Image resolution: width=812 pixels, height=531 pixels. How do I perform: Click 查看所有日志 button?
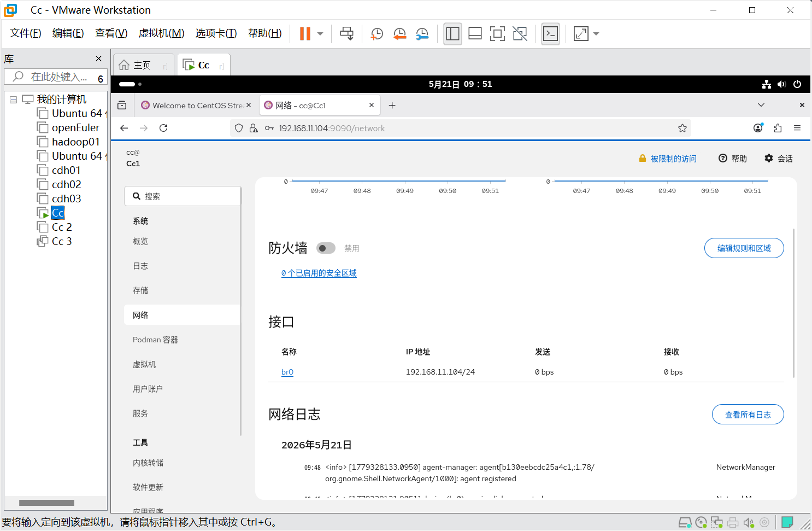click(748, 415)
